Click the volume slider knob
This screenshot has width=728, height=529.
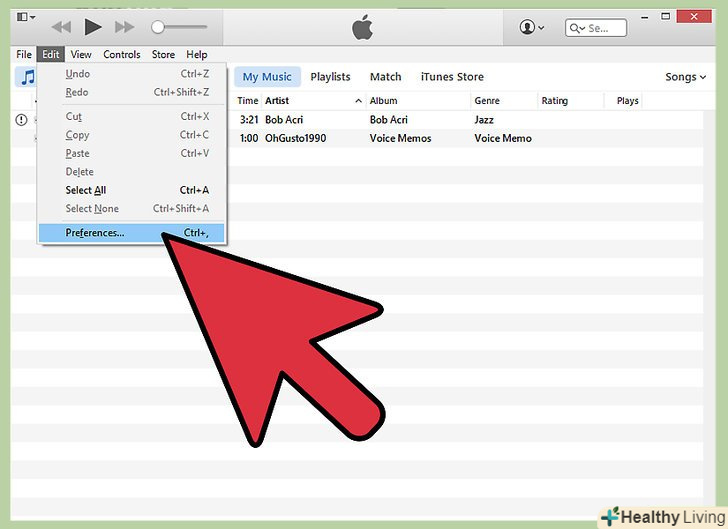tap(158, 27)
